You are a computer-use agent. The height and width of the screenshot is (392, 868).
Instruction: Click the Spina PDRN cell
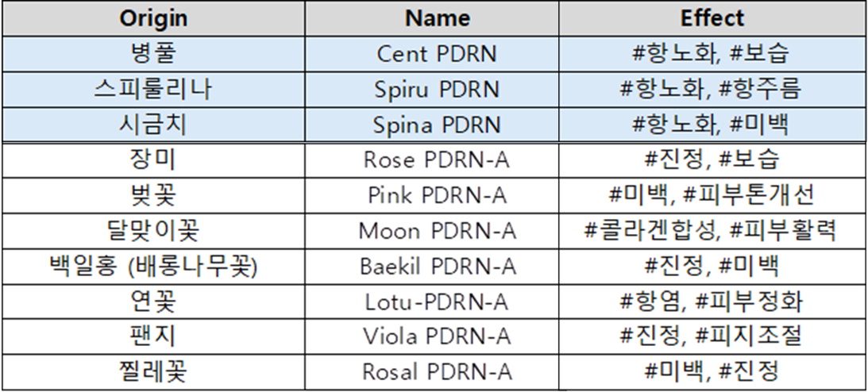pyautogui.click(x=437, y=125)
